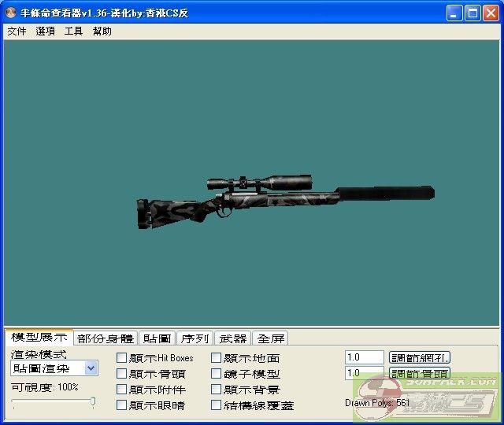The height and width of the screenshot is (425, 504).
Task: Minimize the model viewer window
Action: tap(454, 13)
